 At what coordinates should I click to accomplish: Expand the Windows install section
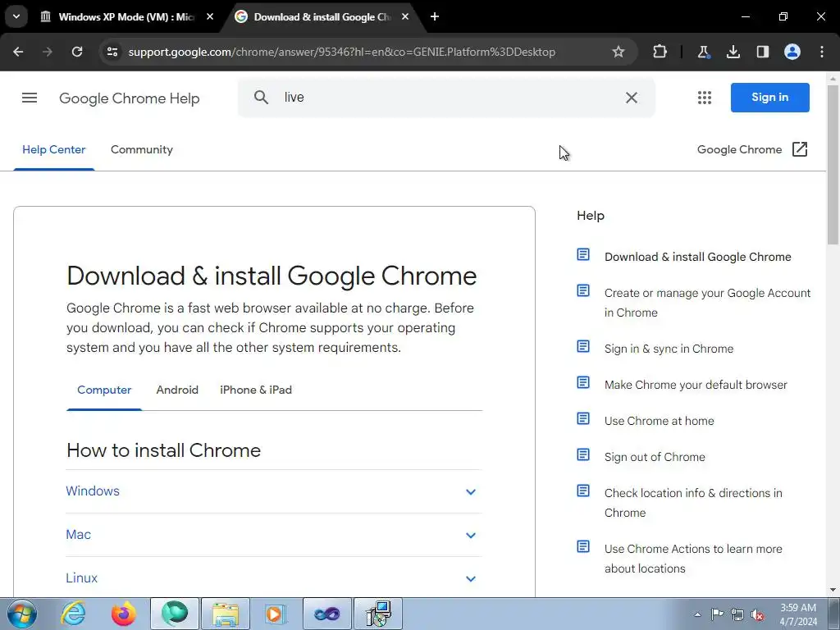273,491
